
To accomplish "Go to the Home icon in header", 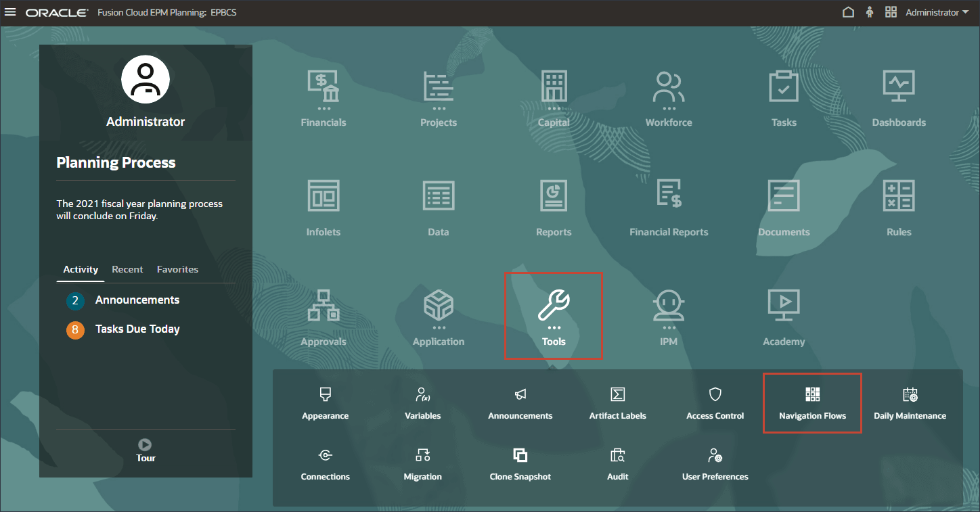I will (848, 13).
